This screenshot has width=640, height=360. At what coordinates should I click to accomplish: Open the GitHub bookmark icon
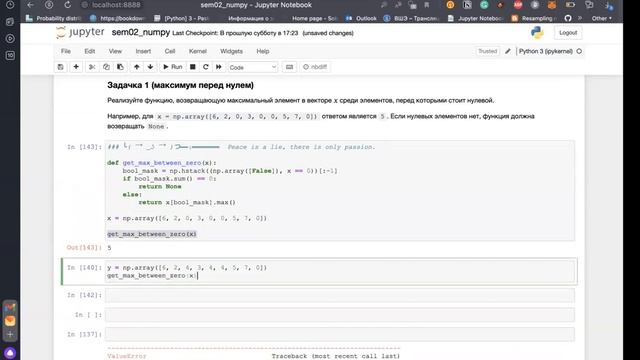568,18
